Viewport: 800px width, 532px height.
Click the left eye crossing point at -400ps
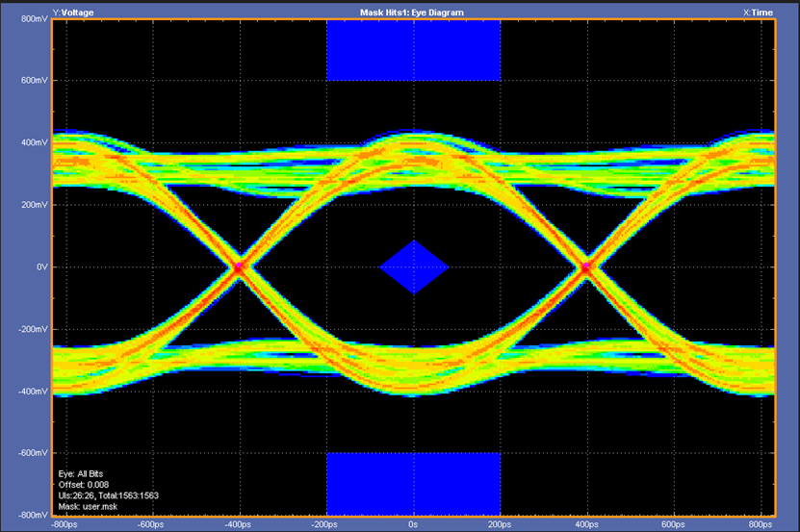pos(239,266)
